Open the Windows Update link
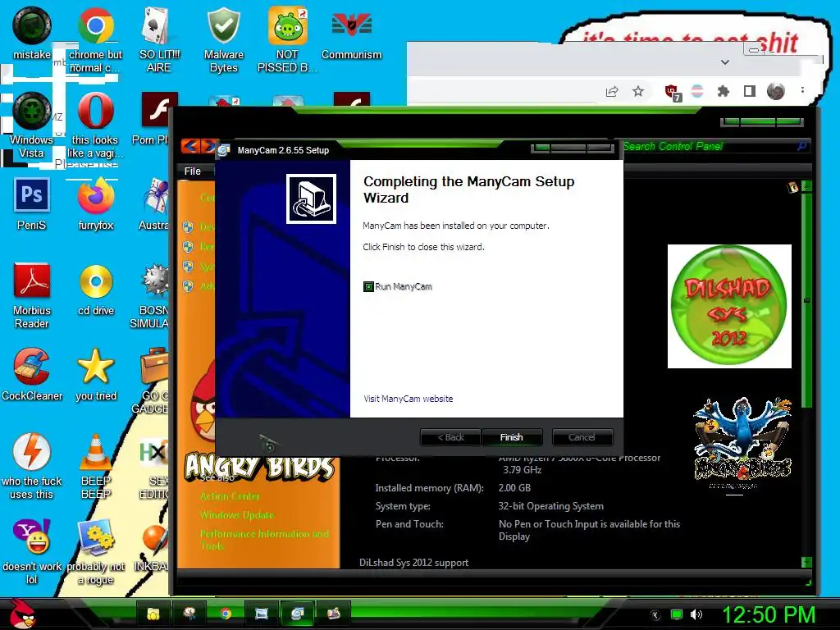Screen dimensions: 840x630 click(x=237, y=515)
